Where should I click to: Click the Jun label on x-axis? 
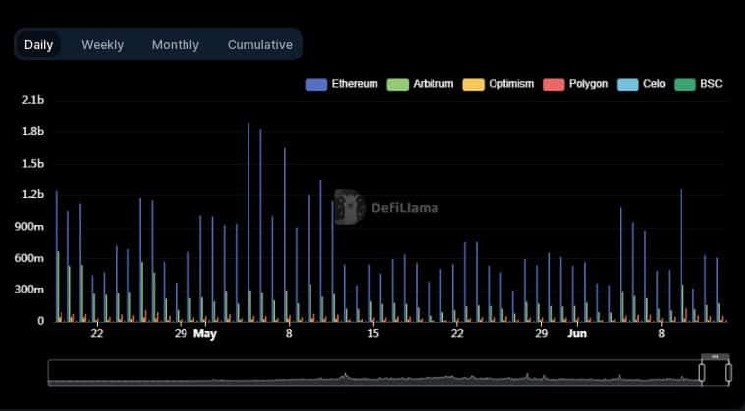coord(575,334)
